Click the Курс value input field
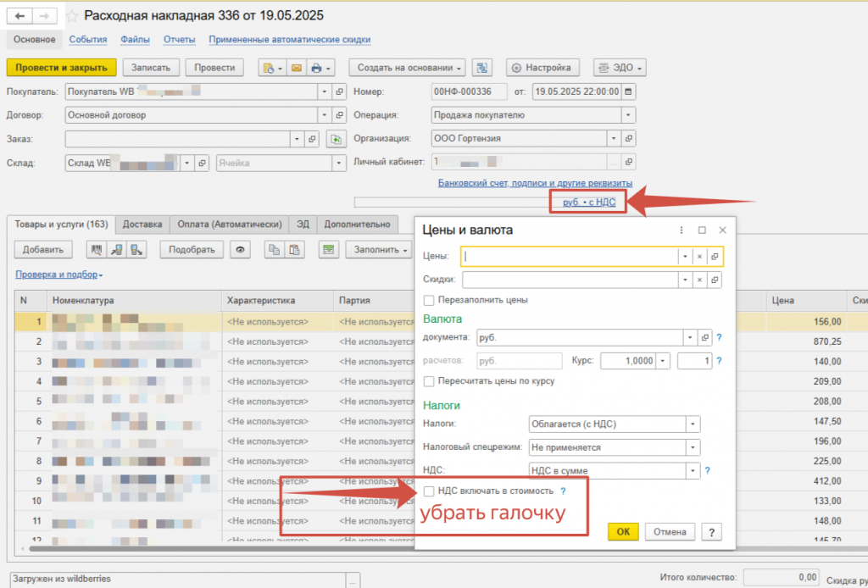The height and width of the screenshot is (588, 868). tap(627, 361)
